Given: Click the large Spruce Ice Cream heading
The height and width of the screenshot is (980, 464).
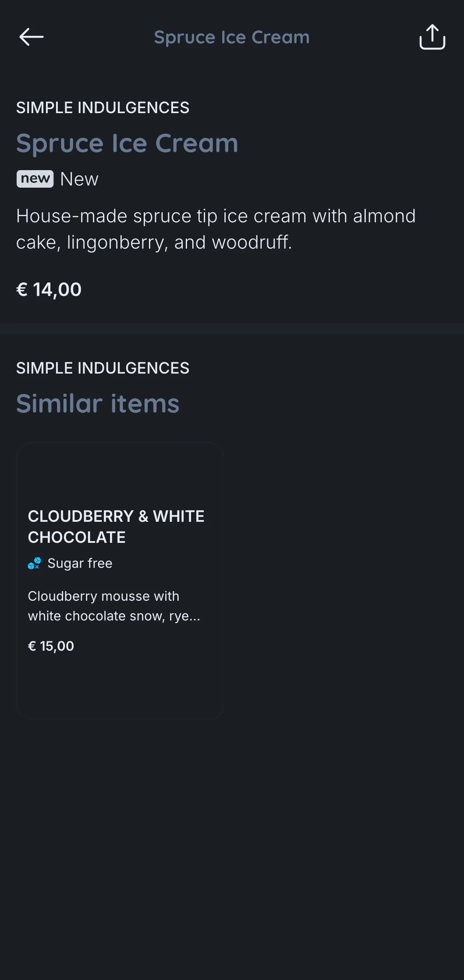Looking at the screenshot, I should [x=127, y=143].
